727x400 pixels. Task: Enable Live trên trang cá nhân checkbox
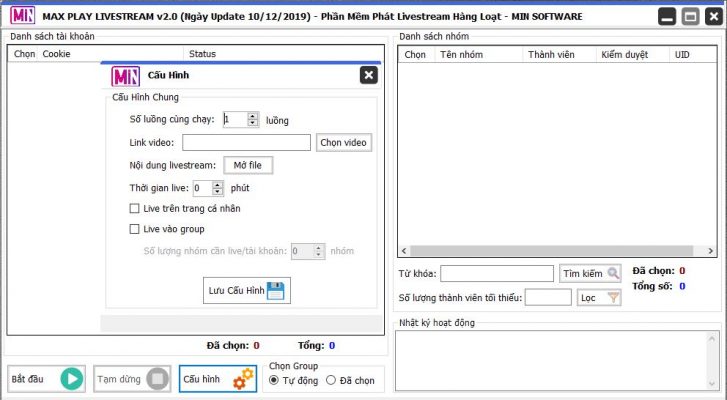135,208
